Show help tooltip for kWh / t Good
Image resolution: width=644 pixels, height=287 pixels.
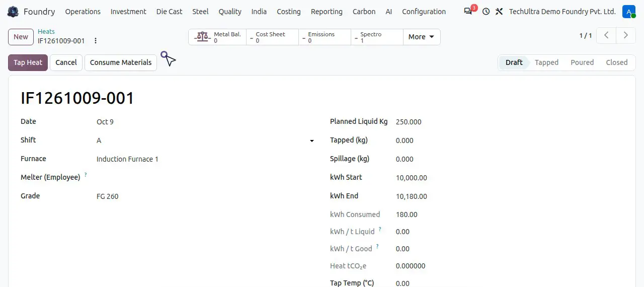coord(377,246)
